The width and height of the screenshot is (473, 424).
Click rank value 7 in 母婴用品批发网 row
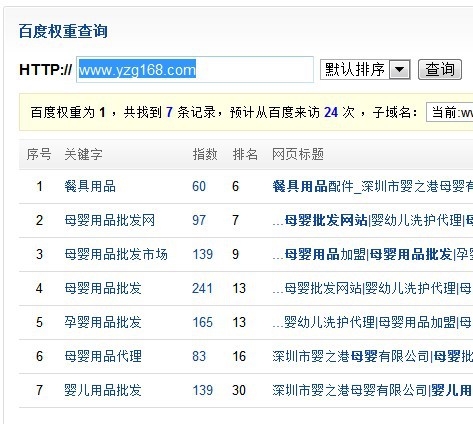[236, 220]
